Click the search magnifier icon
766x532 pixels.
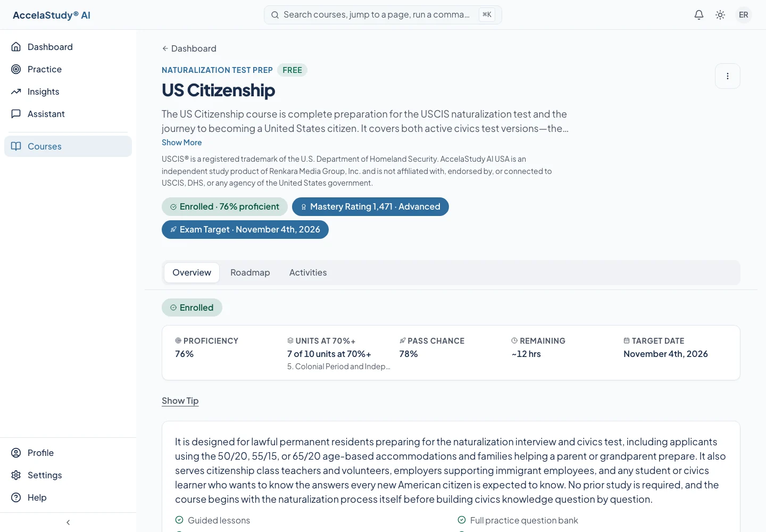tap(275, 15)
